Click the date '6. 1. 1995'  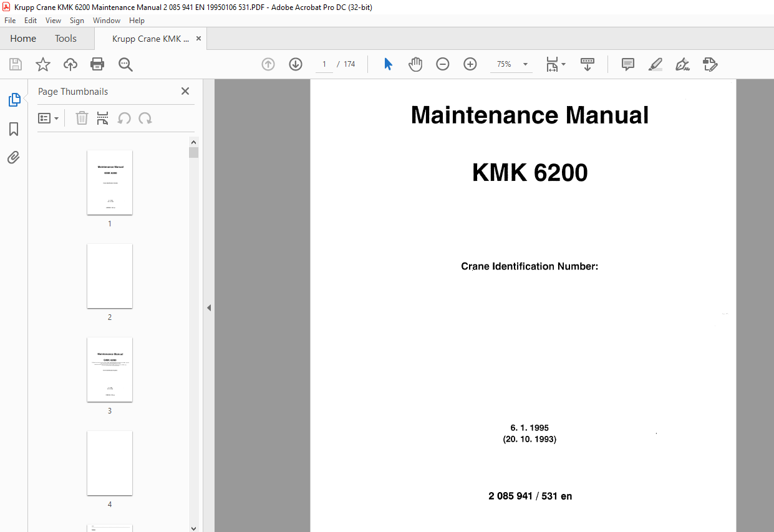pos(530,428)
